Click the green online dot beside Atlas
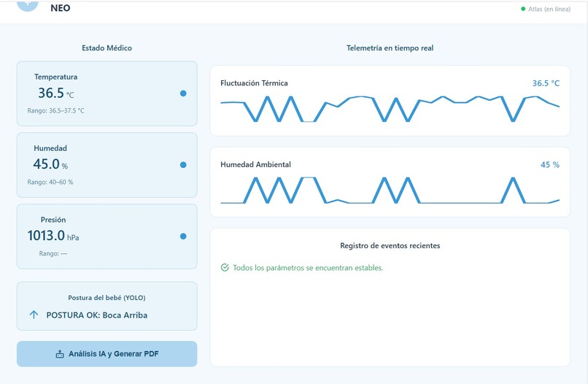588x384 pixels. pos(523,9)
